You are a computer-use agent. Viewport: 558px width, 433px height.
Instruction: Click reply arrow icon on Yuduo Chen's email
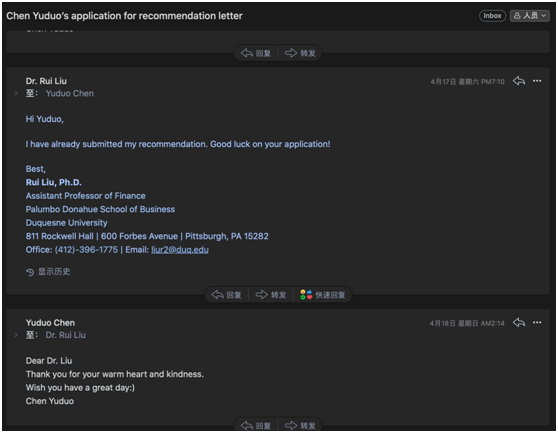(x=519, y=323)
